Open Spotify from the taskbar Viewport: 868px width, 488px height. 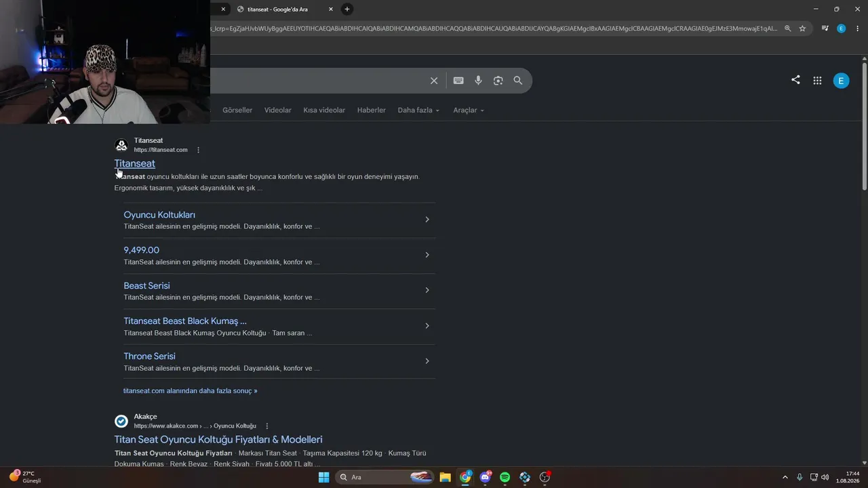[505, 477]
